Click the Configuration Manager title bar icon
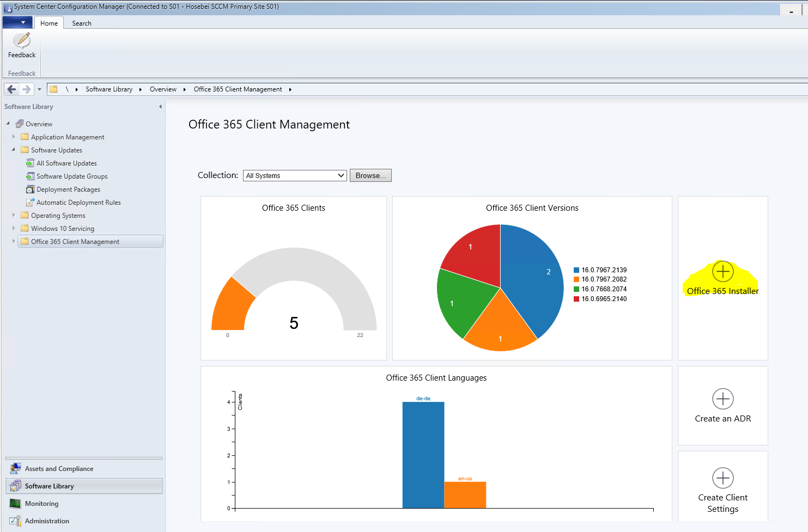The image size is (808, 532). (x=8, y=8)
